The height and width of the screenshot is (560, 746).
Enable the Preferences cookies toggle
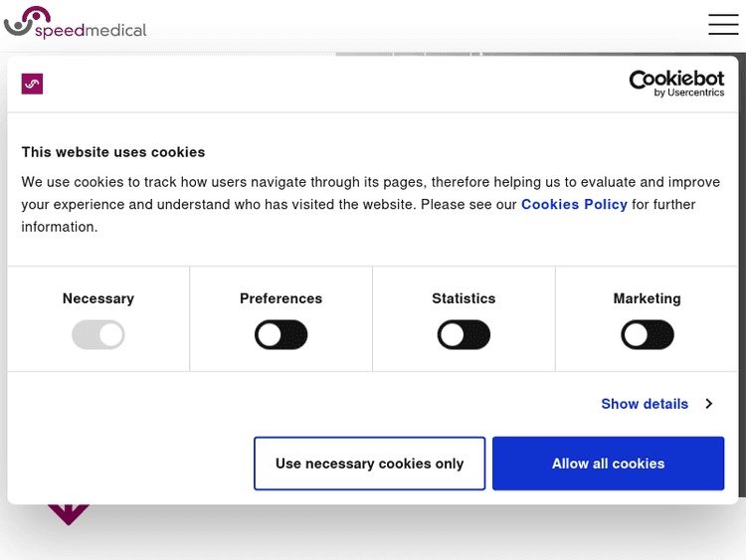280,334
